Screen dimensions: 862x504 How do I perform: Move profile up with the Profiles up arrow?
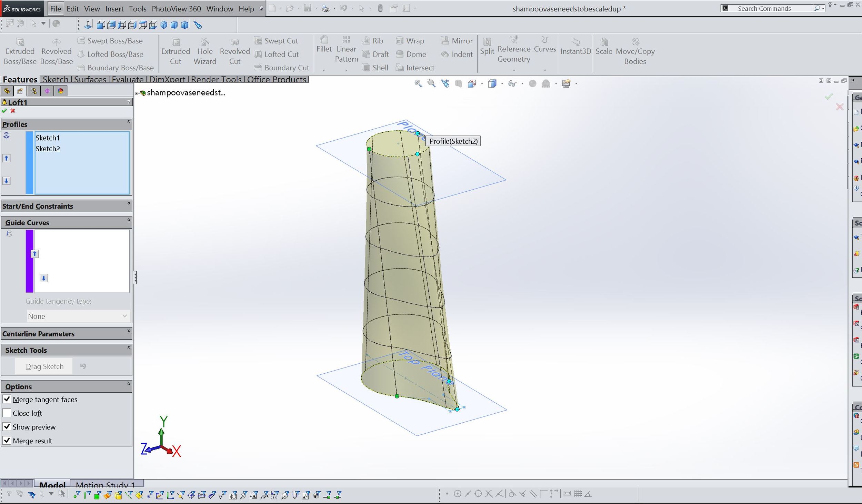click(6, 158)
